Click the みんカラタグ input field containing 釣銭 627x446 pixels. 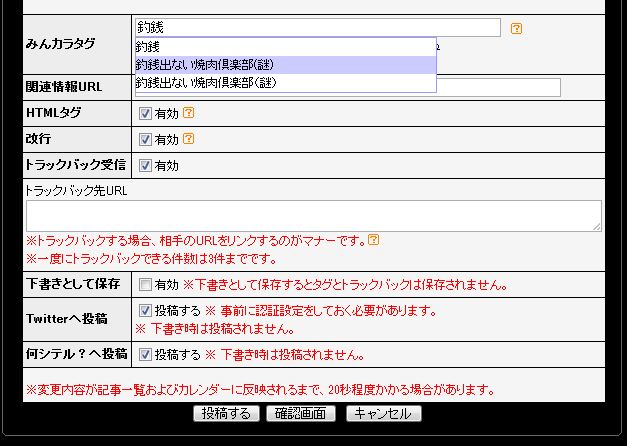point(318,28)
